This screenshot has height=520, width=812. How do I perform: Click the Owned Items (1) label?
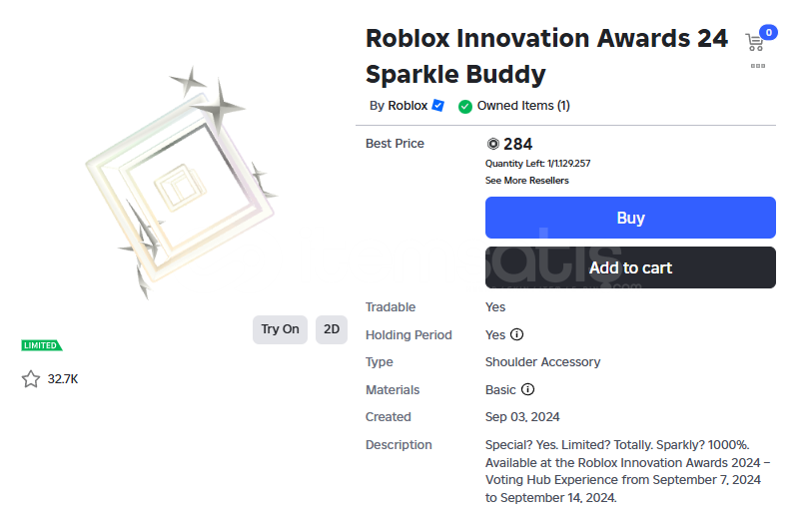(523, 106)
